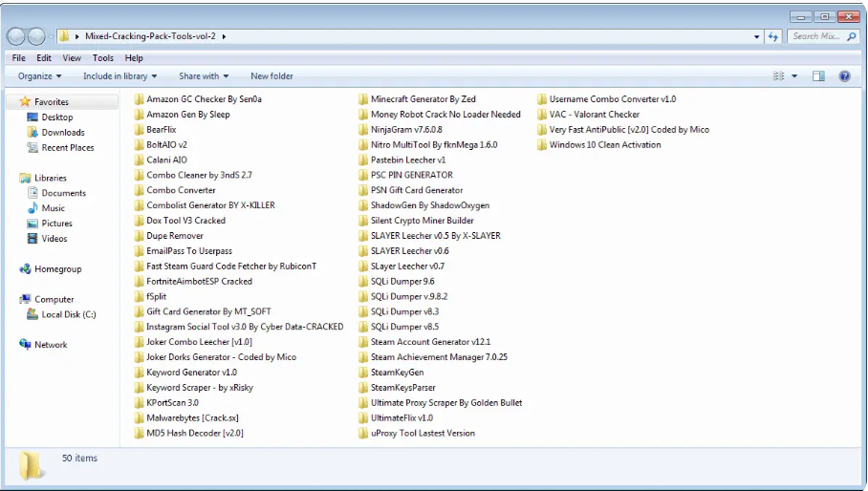Select the 'NinjaGram v7.6.0.8' folder name

pos(406,130)
